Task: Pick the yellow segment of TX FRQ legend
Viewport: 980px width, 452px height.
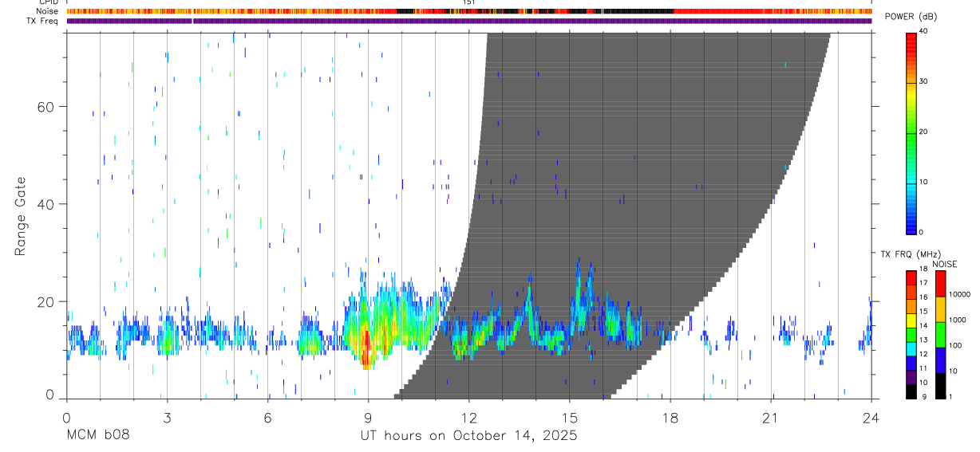Action: pyautogui.click(x=911, y=320)
